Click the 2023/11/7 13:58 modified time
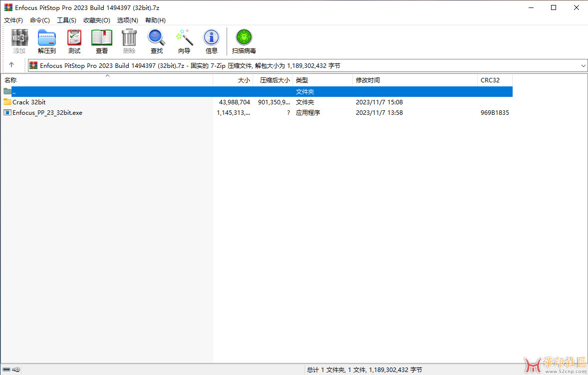 379,112
